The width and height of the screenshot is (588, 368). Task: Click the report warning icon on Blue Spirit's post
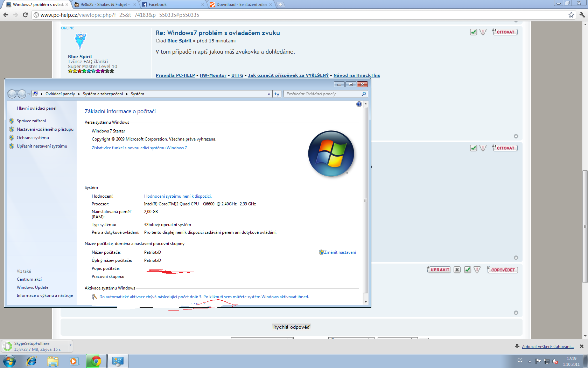point(483,32)
